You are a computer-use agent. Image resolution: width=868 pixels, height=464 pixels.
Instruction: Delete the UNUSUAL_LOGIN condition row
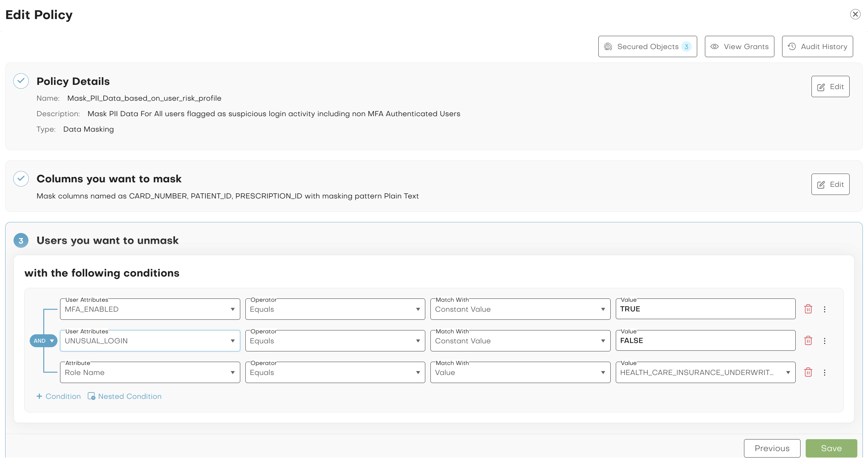(808, 340)
